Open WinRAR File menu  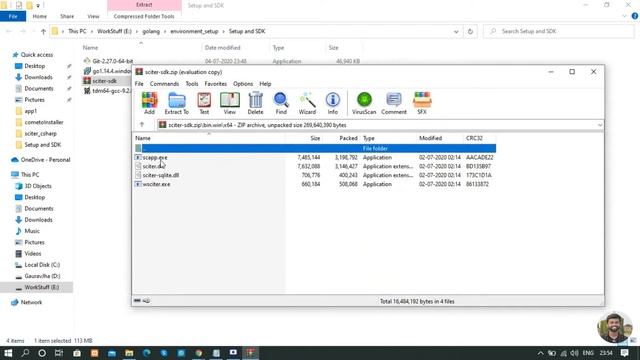[139, 84]
